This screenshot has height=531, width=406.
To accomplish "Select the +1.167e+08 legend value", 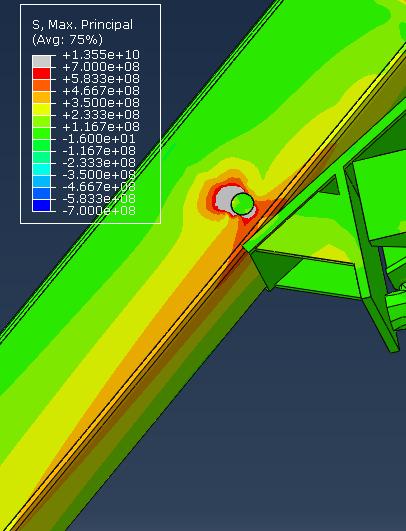I will [101, 127].
